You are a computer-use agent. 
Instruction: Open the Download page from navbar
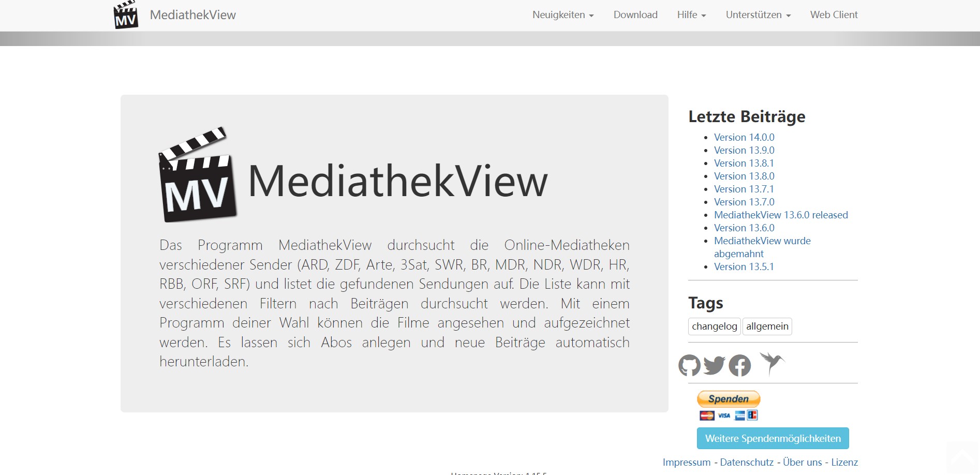tap(635, 15)
